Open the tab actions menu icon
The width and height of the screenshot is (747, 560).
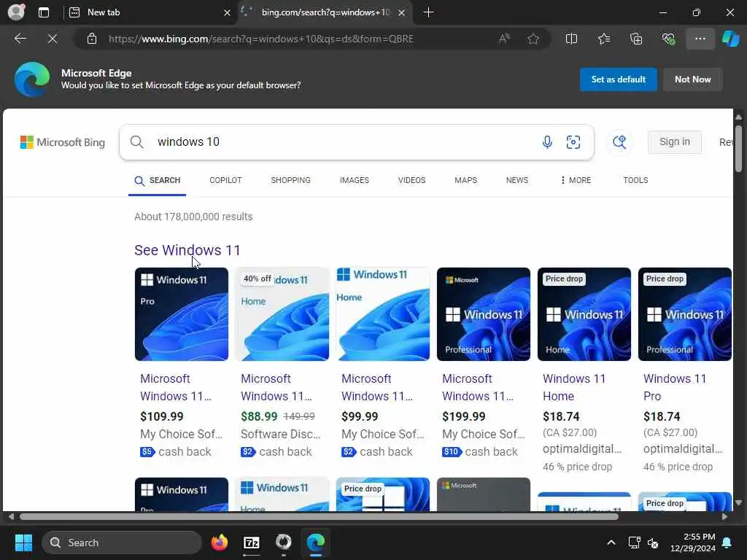coord(44,12)
